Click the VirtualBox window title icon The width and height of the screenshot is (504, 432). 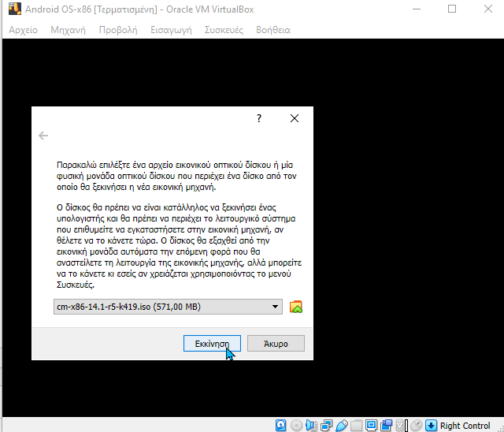point(15,9)
